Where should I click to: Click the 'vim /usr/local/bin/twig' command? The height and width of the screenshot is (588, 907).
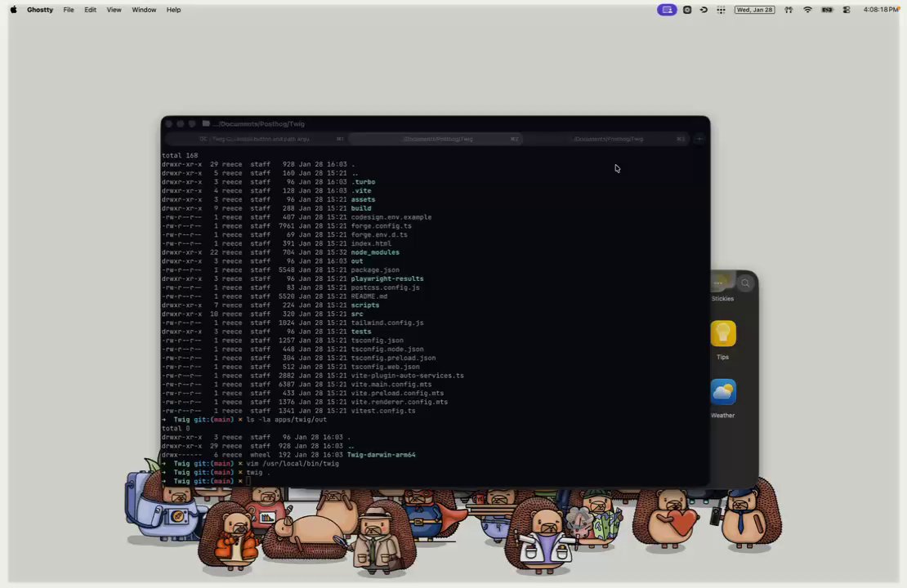tap(293, 464)
